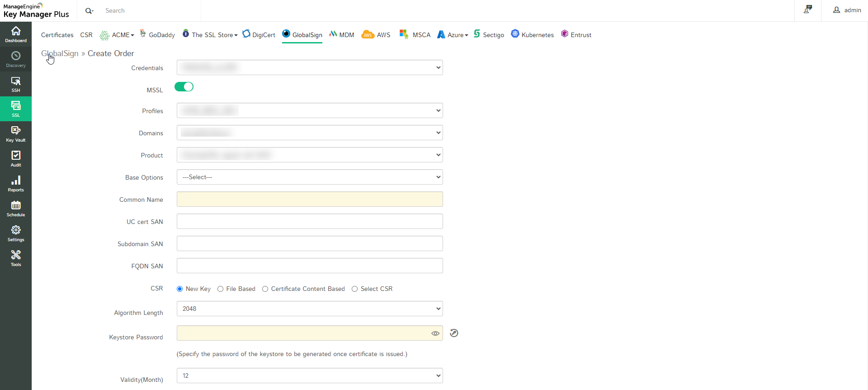The image size is (868, 390).
Task: Open the MDM tab label
Action: [347, 35]
